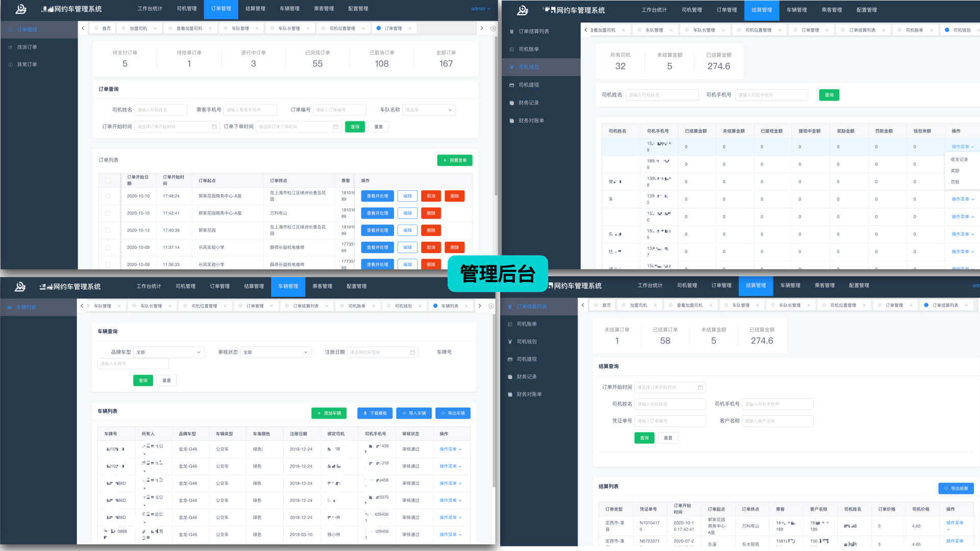Click tab-scroll right arrow in 车辆列表 window
Viewport: 980px width, 551px height.
coord(479,306)
